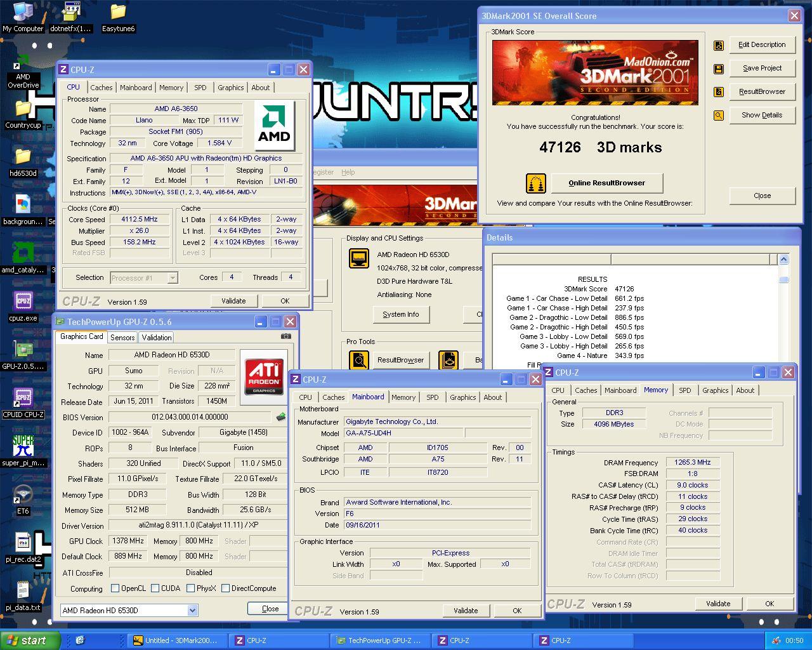Launch cpuz.exe from the desktop
The image size is (812, 650).
[23, 307]
